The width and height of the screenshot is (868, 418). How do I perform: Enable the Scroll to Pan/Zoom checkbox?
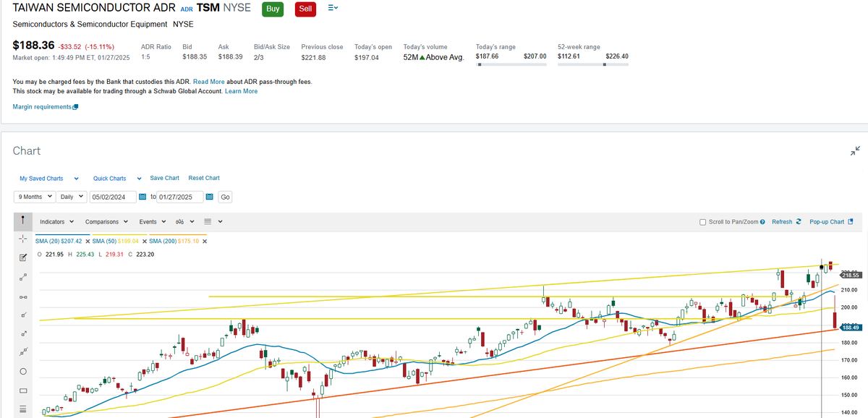point(702,221)
